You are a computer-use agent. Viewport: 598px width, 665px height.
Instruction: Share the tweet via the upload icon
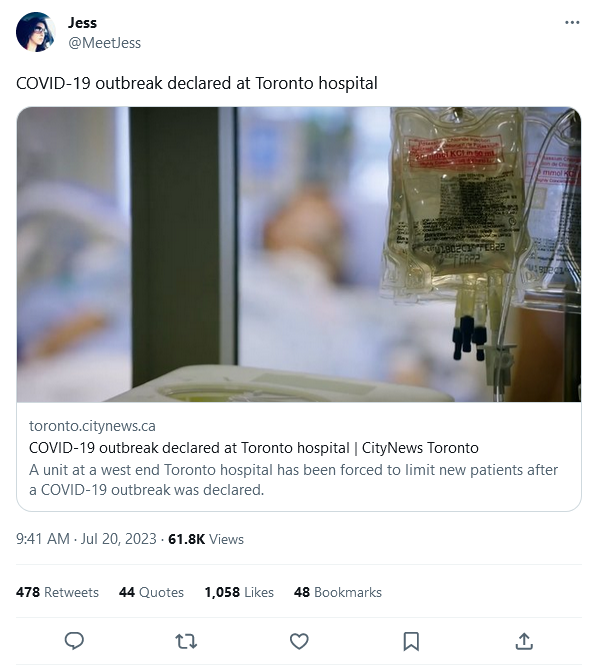pos(524,641)
